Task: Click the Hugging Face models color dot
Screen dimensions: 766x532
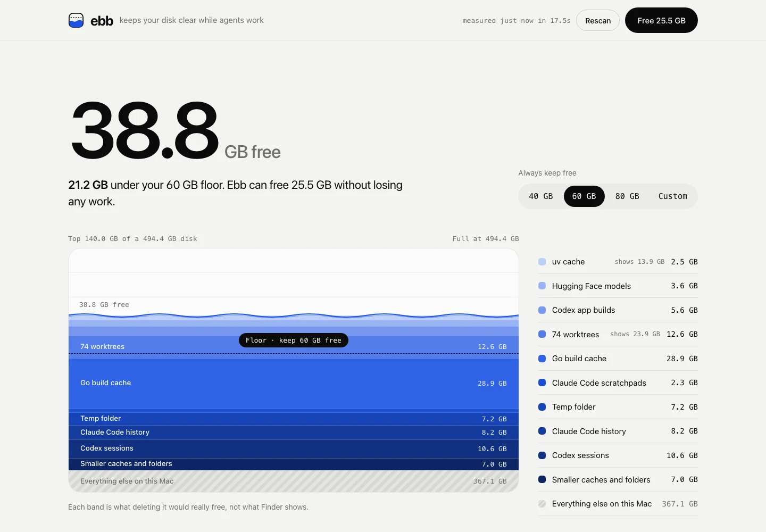Action: [x=542, y=286]
